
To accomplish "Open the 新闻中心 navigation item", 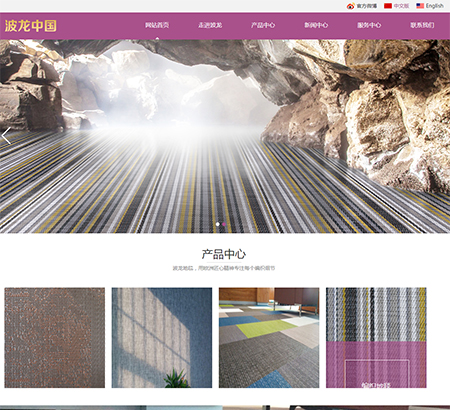I will pos(316,25).
